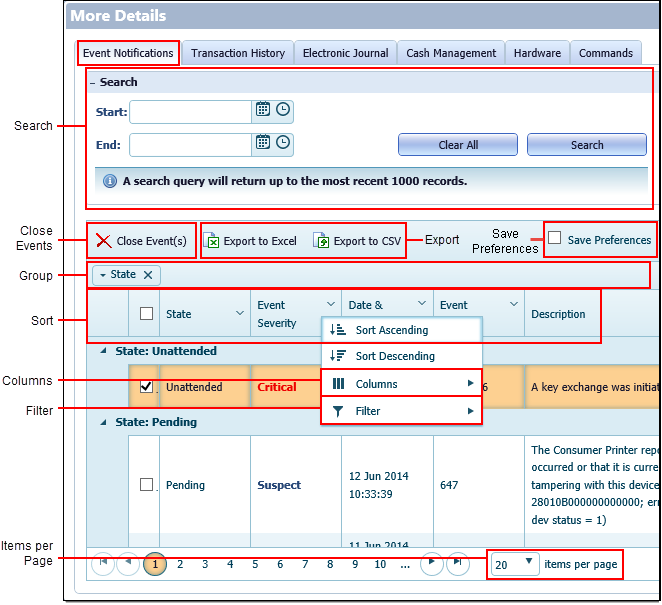Open the End time clock picker
Screen dimensions: 662x605
tap(283, 142)
